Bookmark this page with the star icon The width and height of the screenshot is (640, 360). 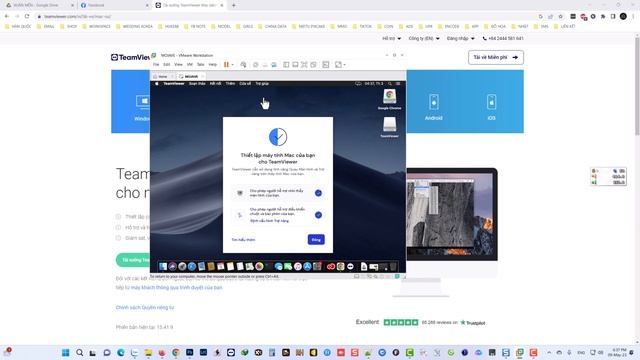click(560, 16)
